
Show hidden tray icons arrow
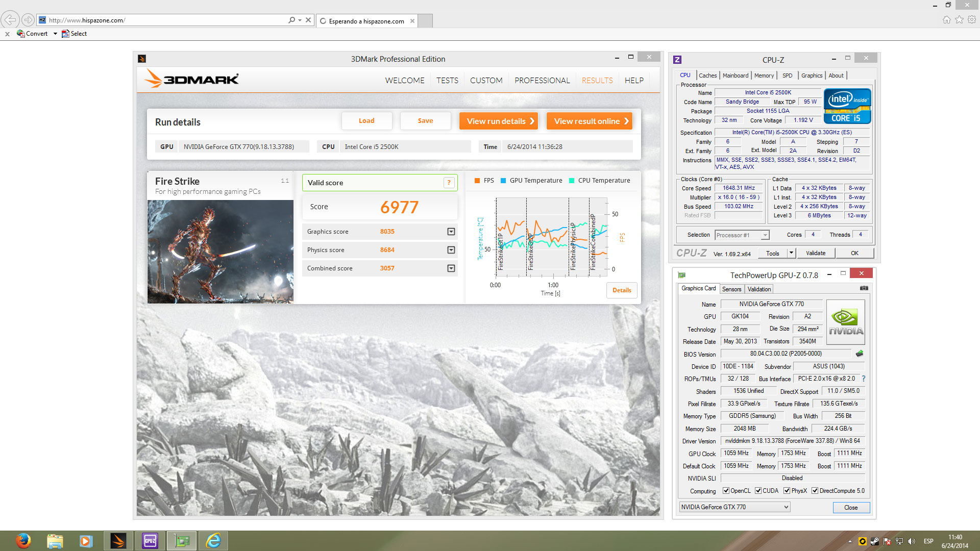[850, 541]
